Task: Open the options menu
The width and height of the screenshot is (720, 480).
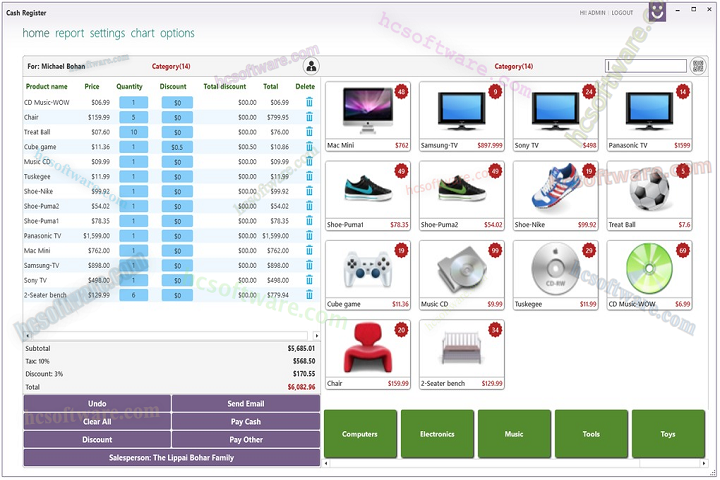Action: (x=177, y=33)
